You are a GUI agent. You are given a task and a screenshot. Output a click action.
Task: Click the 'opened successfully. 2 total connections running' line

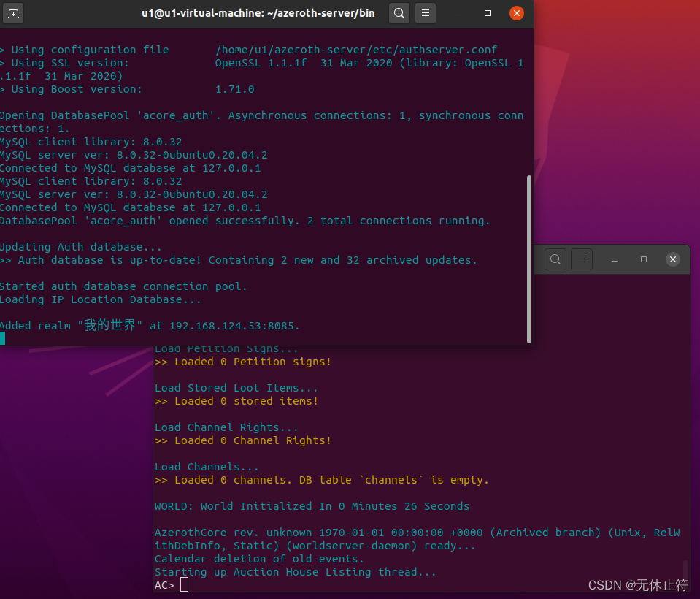click(245, 221)
